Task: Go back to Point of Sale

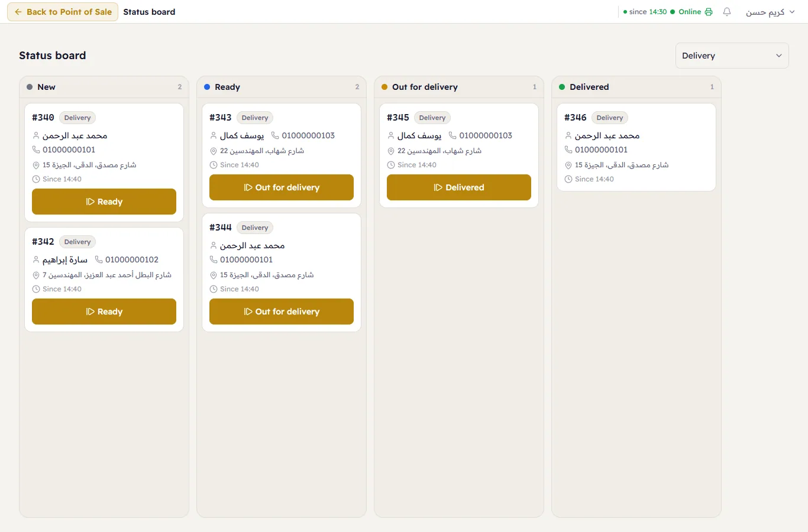Action: (63, 12)
